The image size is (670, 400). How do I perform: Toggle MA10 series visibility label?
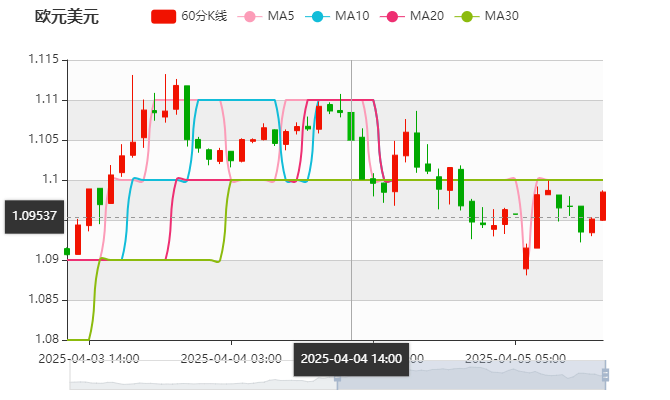coord(352,17)
